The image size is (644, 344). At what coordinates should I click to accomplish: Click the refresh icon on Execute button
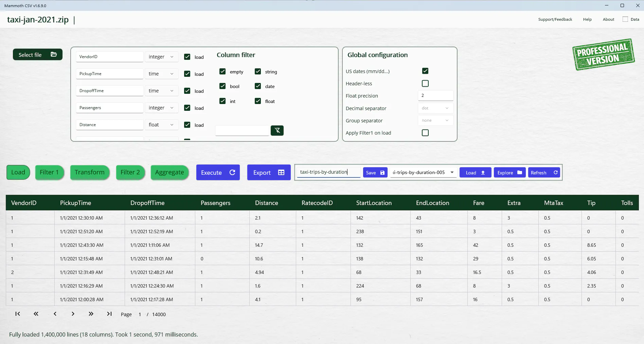point(232,172)
